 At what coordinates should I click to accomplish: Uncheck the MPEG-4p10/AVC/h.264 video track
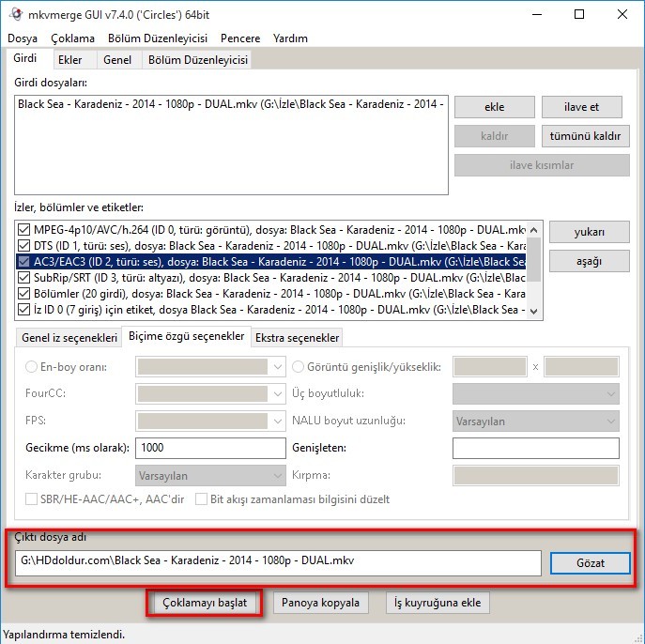click(24, 229)
